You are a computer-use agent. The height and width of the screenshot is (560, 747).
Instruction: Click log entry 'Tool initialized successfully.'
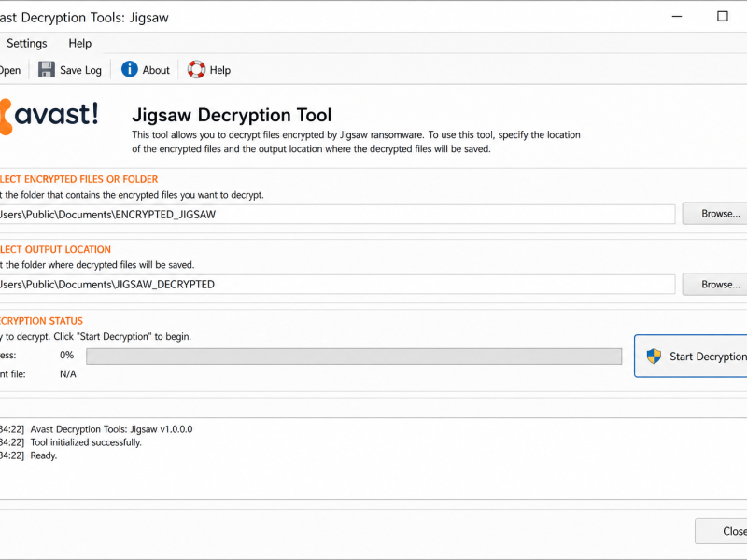[x=86, y=442]
